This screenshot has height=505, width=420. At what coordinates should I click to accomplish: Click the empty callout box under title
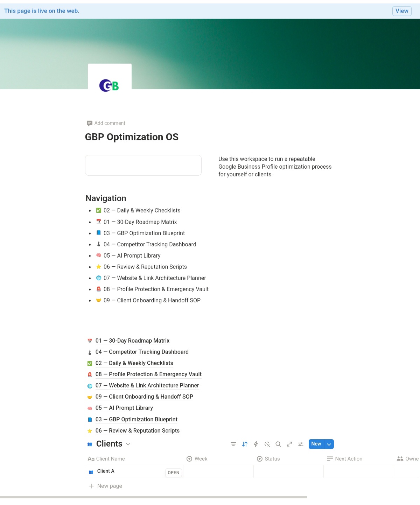point(143,165)
